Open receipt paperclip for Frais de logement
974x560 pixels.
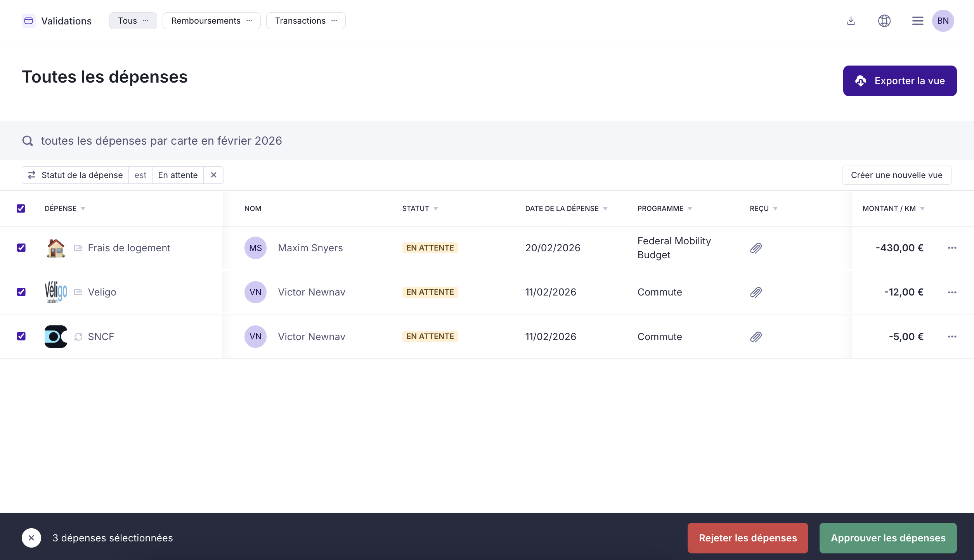(756, 248)
